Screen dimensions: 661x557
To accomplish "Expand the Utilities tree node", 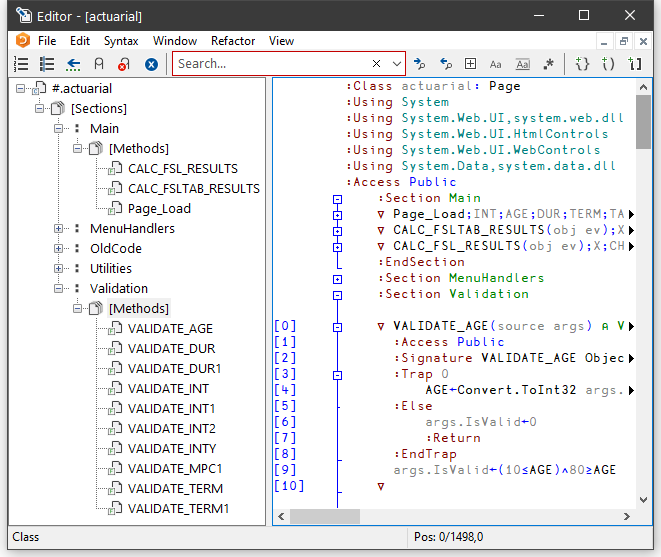I will (x=59, y=269).
